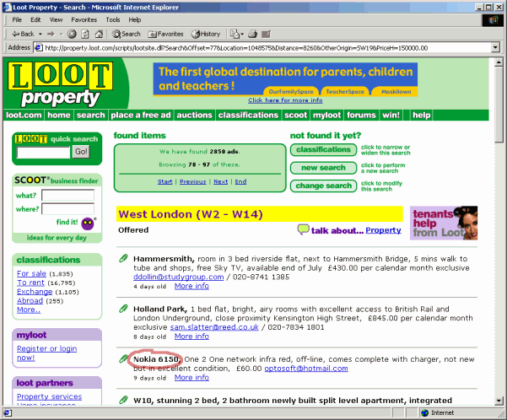Open the History toolbar button
This screenshot has width=507, height=420.
205,34
